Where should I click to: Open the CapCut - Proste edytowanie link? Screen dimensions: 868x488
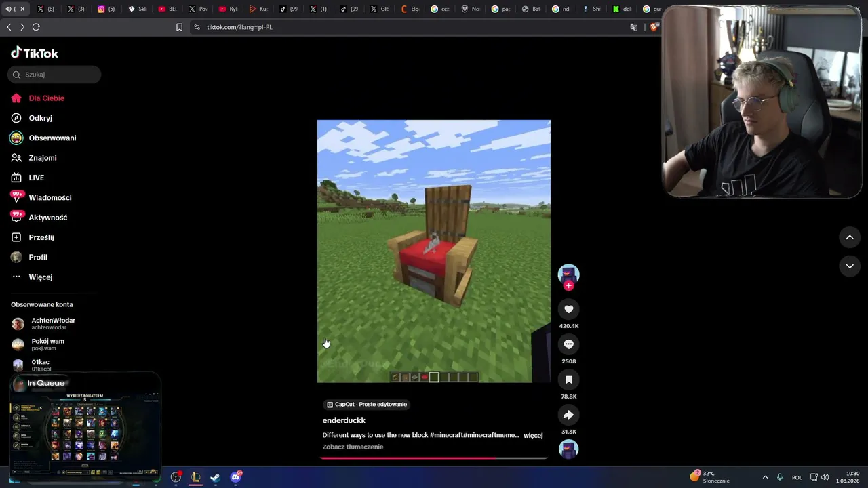[x=367, y=405]
